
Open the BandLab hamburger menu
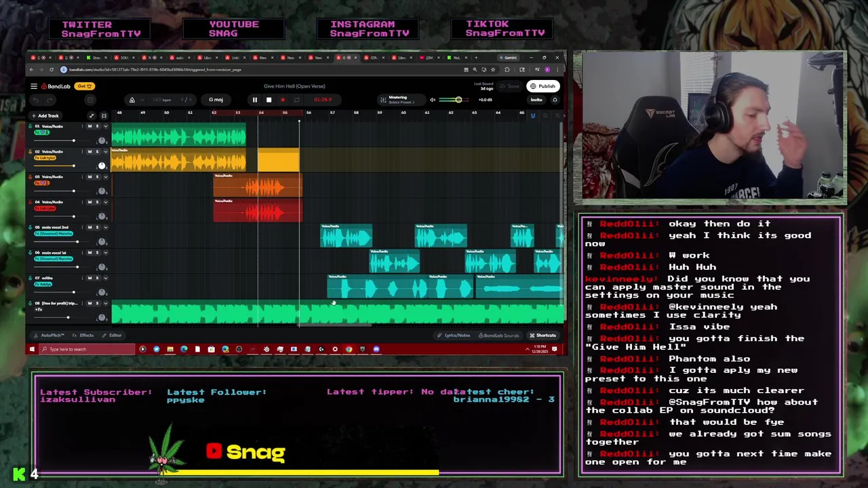(x=33, y=86)
